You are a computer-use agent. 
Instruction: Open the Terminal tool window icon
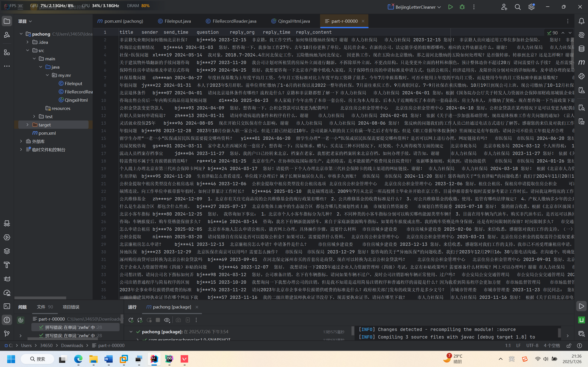pos(7,306)
